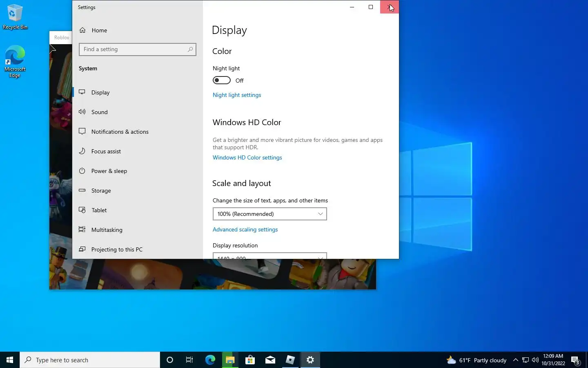Switch to Roblox via taskbar icon
The height and width of the screenshot is (368, 588).
[290, 360]
